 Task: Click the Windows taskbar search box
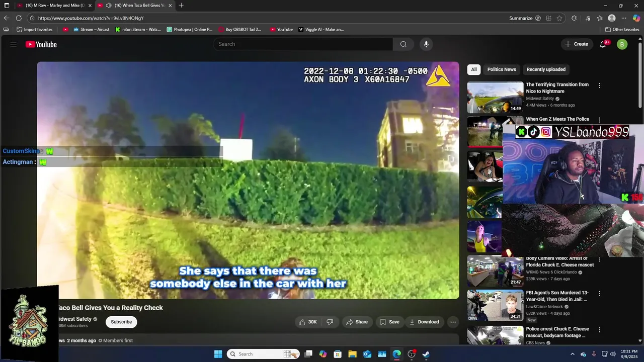pos(263,354)
